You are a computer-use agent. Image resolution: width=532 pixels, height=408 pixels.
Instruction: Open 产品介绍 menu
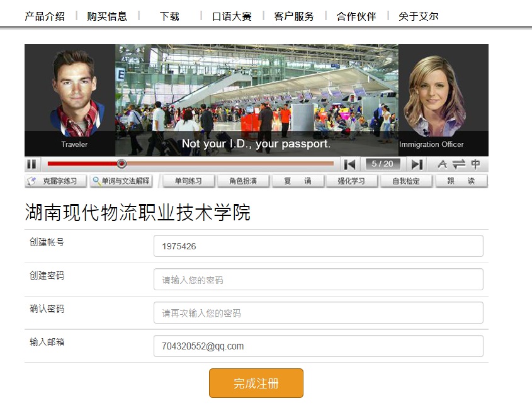pyautogui.click(x=45, y=16)
